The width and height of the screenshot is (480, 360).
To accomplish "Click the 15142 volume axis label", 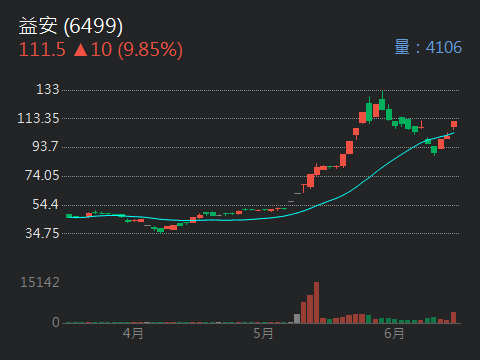I will coord(40,282).
